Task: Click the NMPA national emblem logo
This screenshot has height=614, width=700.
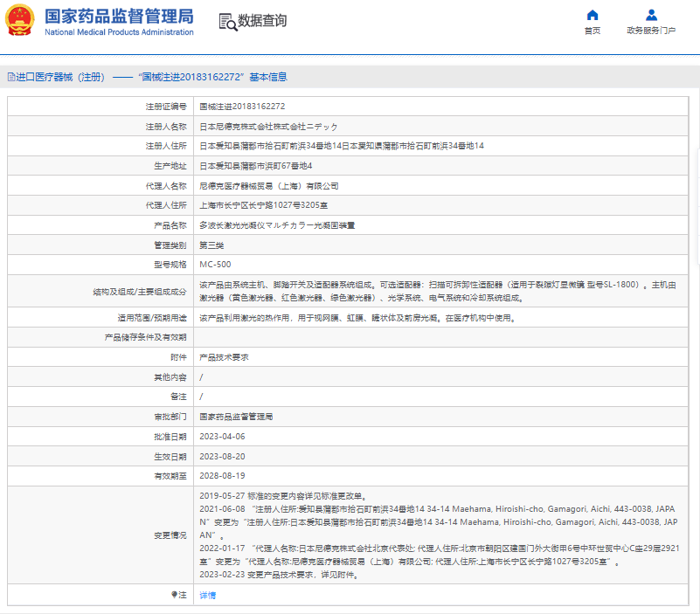Action: click(x=21, y=21)
